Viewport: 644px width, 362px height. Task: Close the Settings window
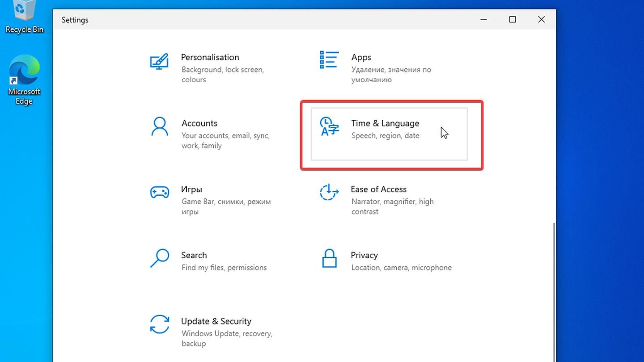click(541, 20)
